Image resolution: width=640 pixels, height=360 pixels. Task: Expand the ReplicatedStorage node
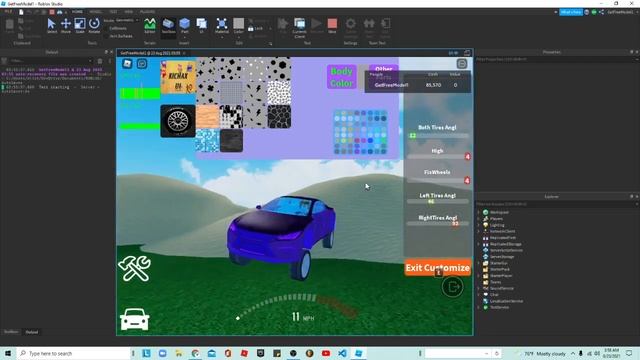click(478, 244)
